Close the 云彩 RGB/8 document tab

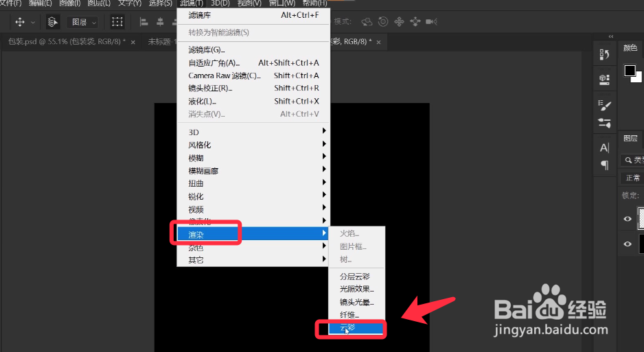(x=379, y=42)
